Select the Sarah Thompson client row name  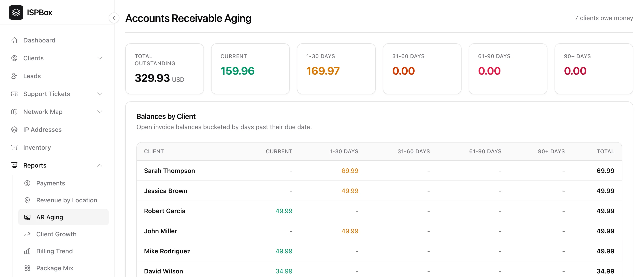[x=169, y=171]
